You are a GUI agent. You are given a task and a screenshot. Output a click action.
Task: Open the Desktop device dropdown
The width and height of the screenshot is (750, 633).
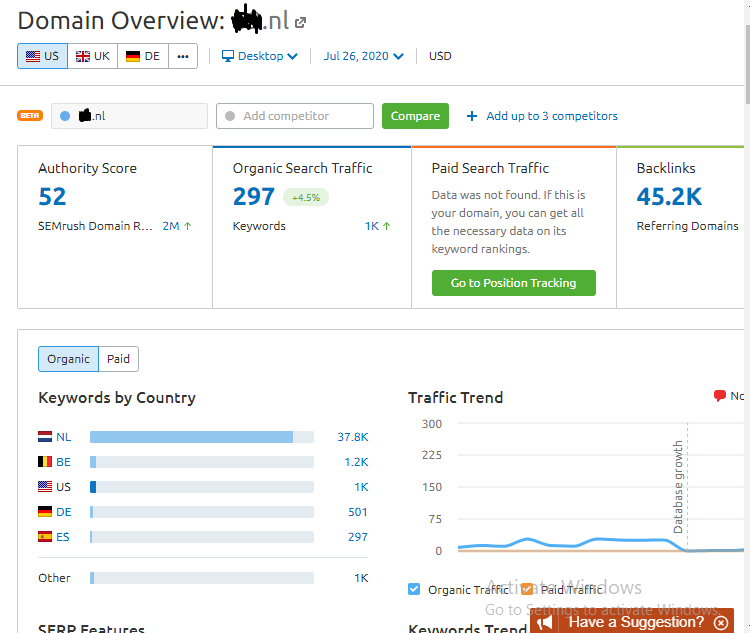260,56
